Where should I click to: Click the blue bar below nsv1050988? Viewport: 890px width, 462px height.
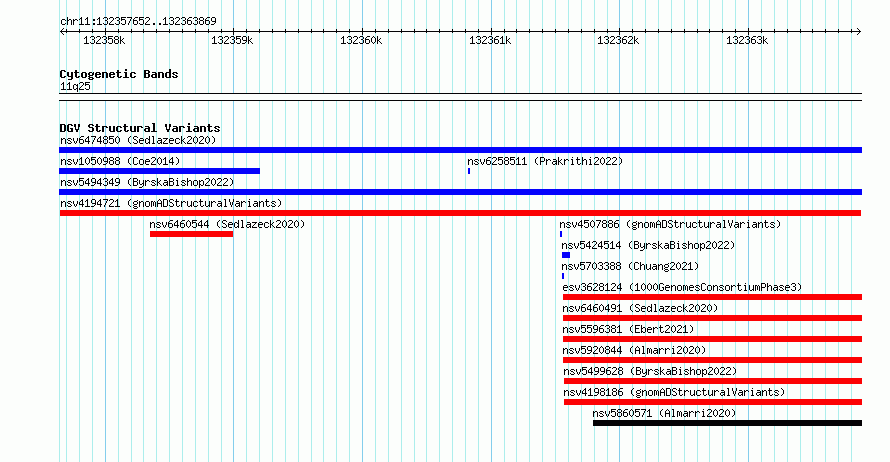tap(159, 171)
